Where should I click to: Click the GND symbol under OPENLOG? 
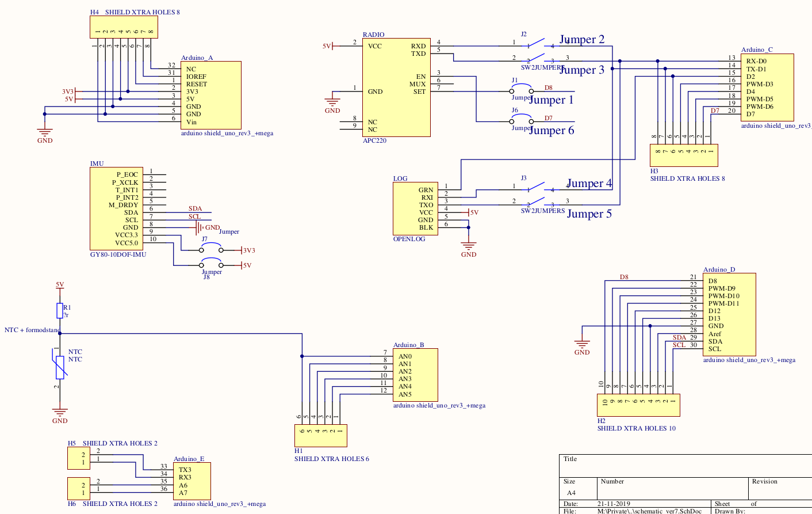(x=469, y=248)
